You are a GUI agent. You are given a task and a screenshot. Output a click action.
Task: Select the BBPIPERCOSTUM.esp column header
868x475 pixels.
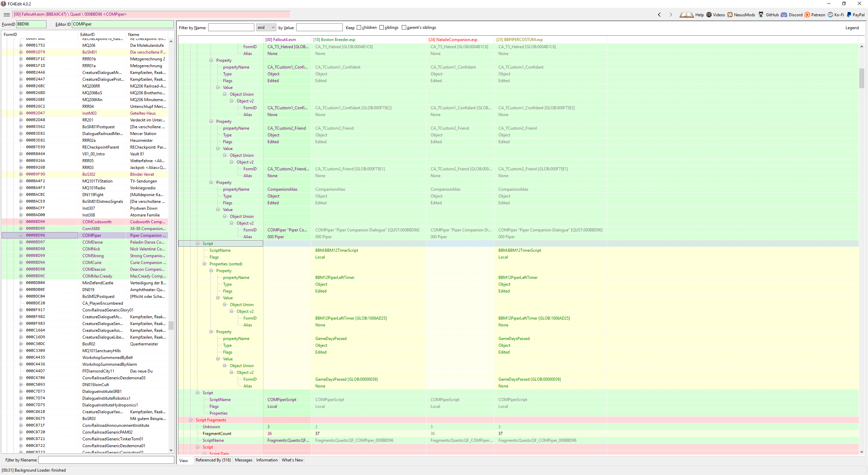pos(550,40)
